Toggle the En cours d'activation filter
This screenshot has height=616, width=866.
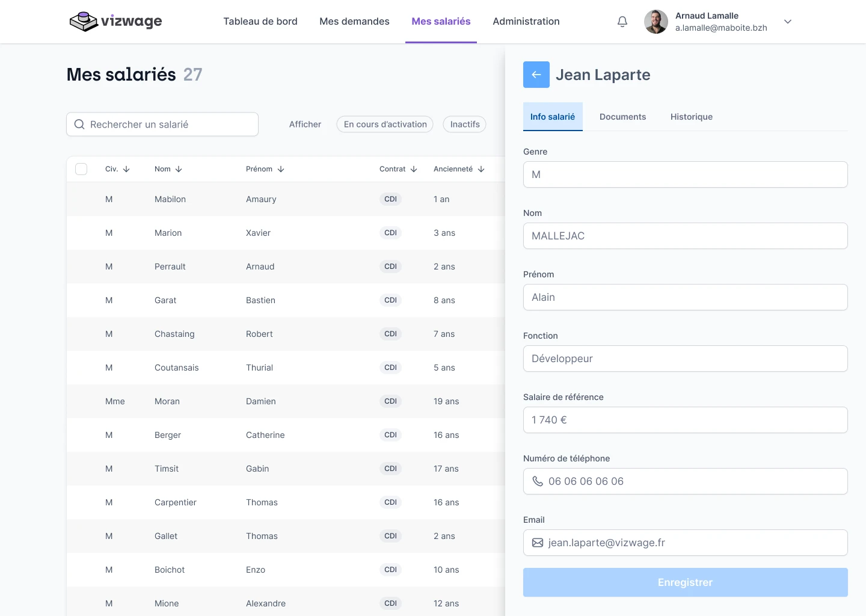click(385, 125)
